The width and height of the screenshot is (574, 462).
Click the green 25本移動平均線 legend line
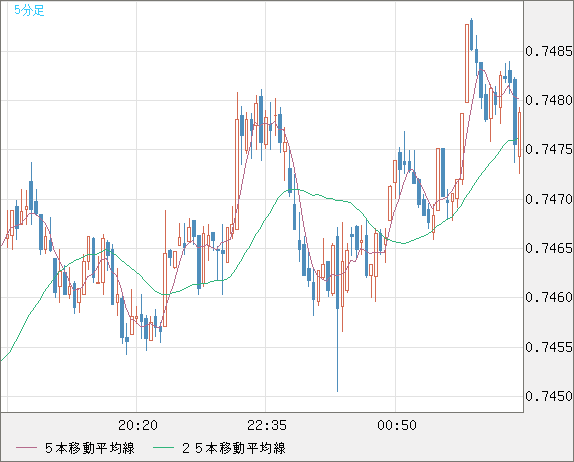point(163,448)
